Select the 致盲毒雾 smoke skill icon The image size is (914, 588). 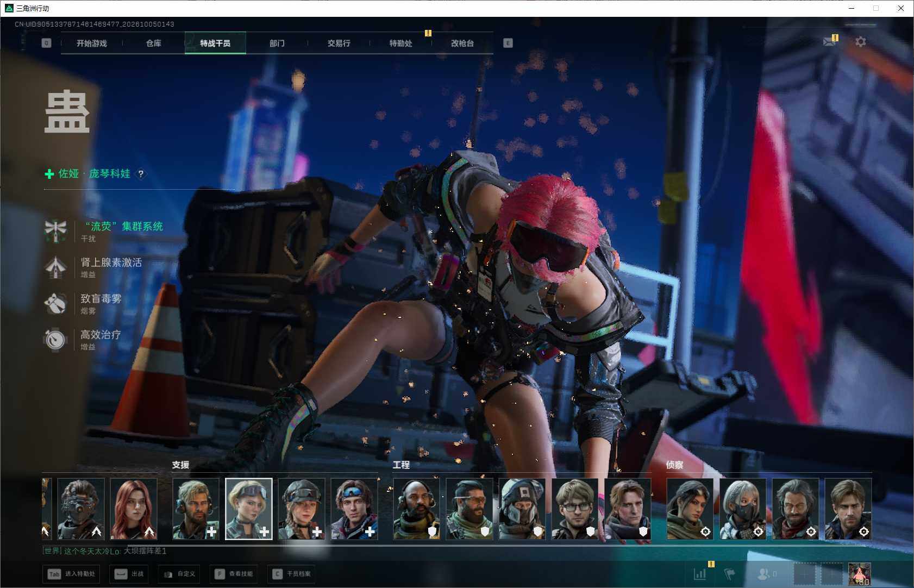click(55, 303)
